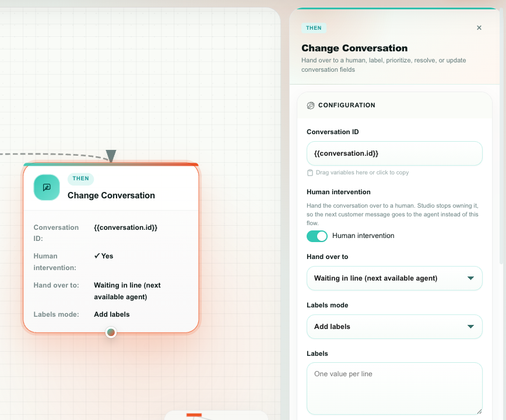Close the Change Conversation configuration panel
This screenshot has height=420, width=506.
(479, 28)
